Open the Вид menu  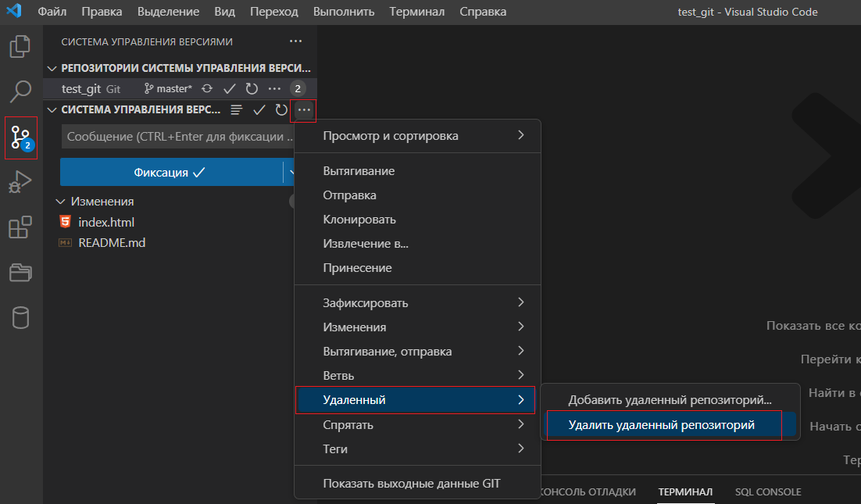pos(224,12)
